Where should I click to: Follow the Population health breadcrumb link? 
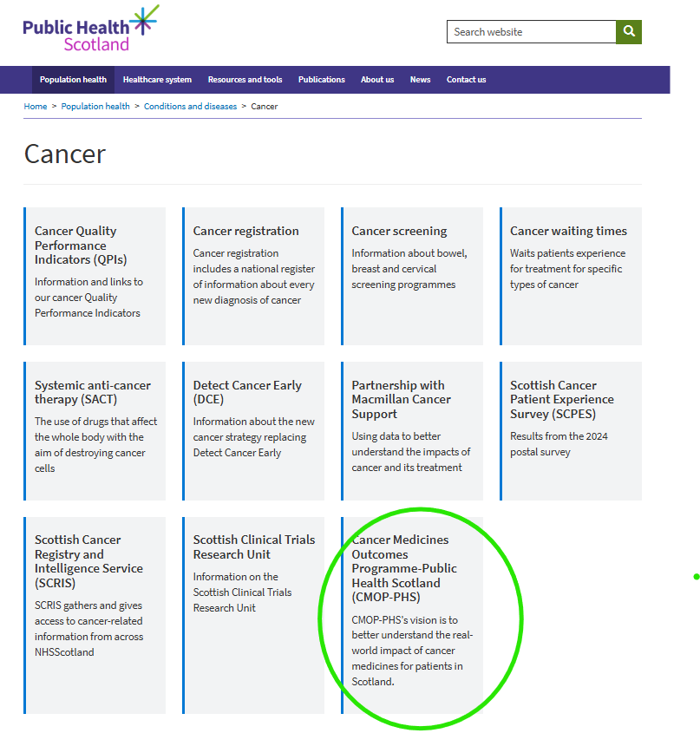95,106
